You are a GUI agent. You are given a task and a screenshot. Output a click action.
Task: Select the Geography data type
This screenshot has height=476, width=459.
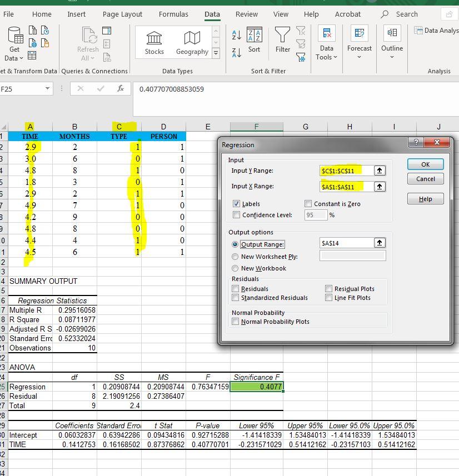tap(192, 42)
